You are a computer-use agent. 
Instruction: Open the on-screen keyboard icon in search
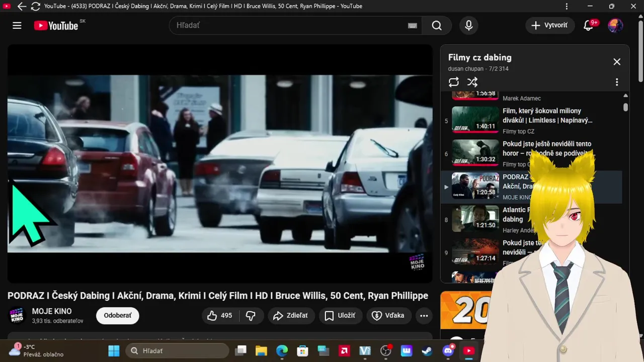coord(413,26)
